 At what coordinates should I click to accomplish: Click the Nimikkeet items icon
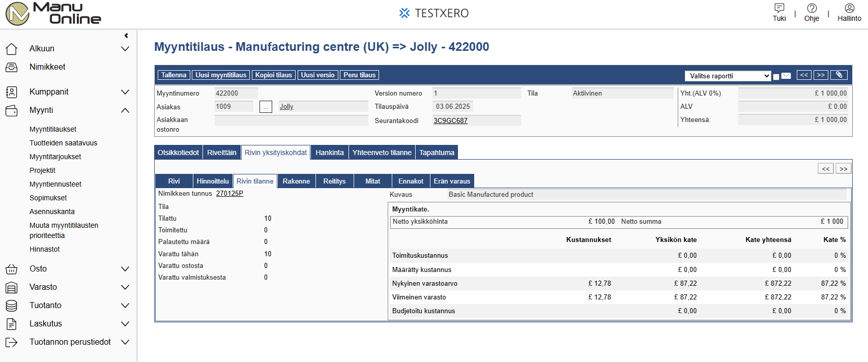[11, 67]
